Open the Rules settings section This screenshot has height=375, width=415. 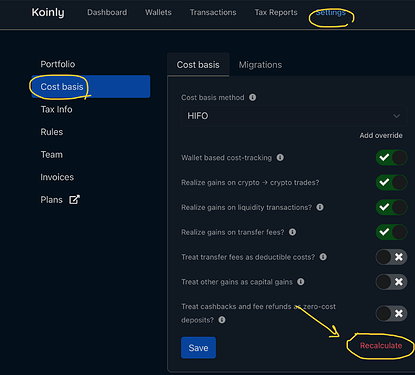pos(52,132)
